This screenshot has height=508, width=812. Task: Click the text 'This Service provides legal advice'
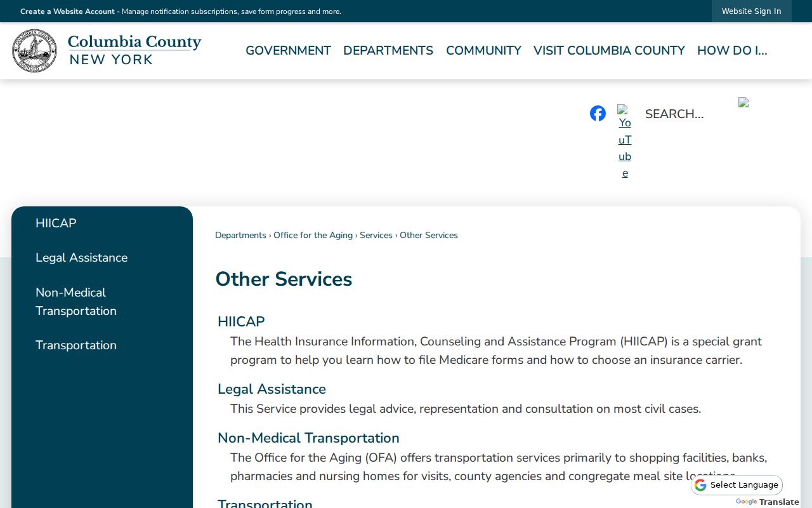click(322, 409)
